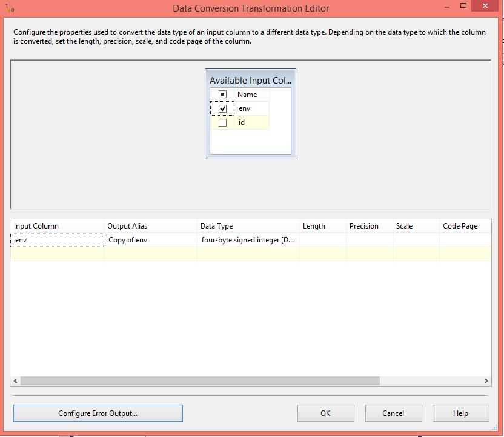This screenshot has height=437, width=504.
Task: Click the Output Alias column header
Action: pyautogui.click(x=150, y=226)
